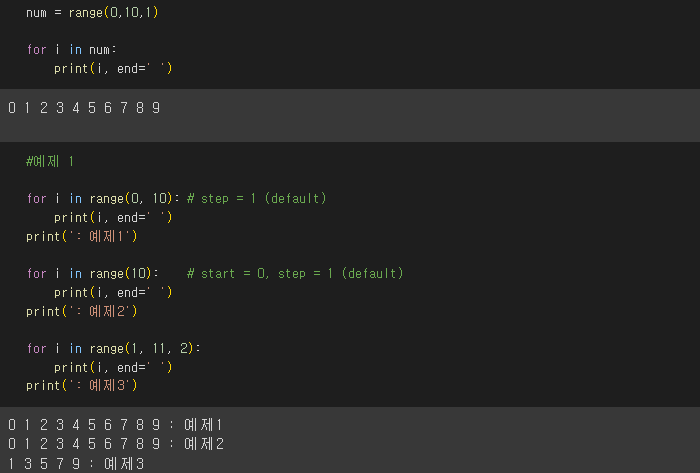
Task: Click the comment '# start = 0, step = 1 (default)'
Action: click(x=295, y=274)
